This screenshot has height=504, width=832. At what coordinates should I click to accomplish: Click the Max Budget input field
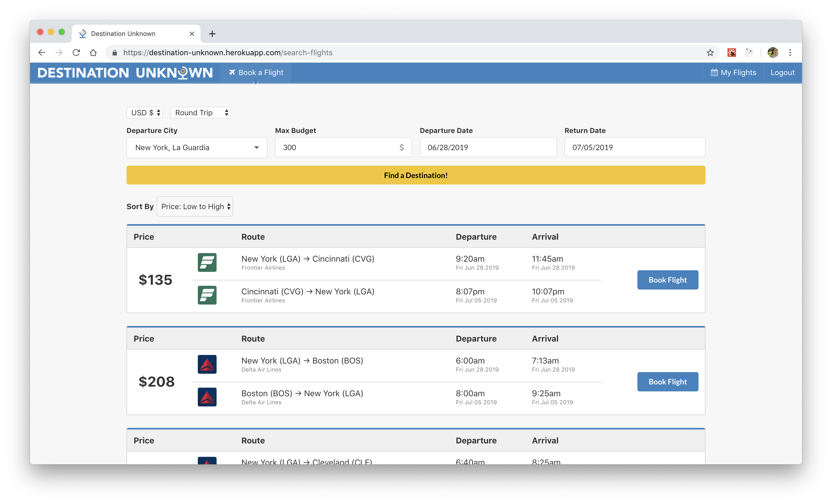(x=343, y=147)
